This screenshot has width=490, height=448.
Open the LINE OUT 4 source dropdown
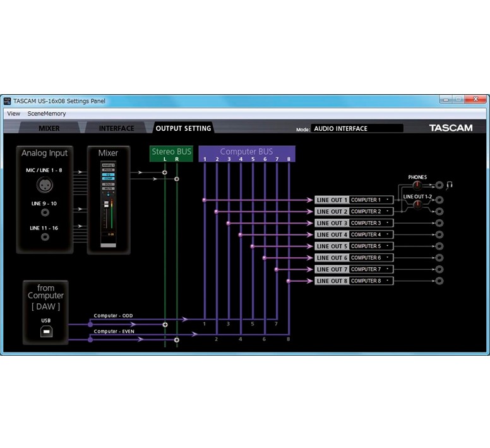[371, 234]
